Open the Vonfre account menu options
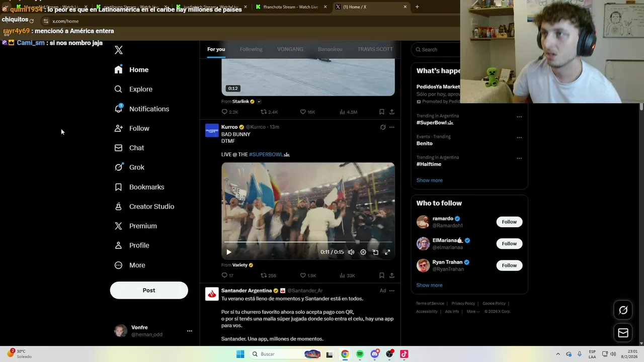 [x=190, y=331]
